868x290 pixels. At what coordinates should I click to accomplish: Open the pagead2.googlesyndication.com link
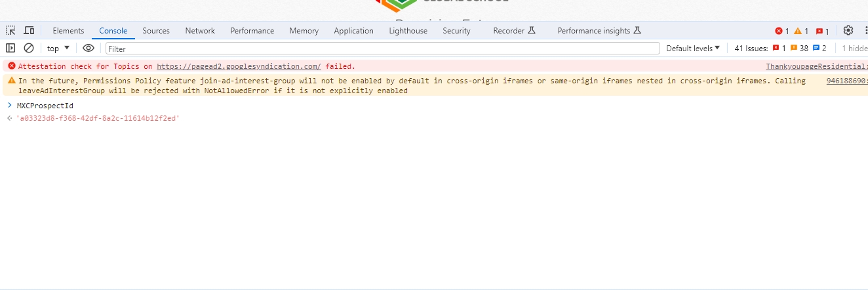(x=239, y=66)
